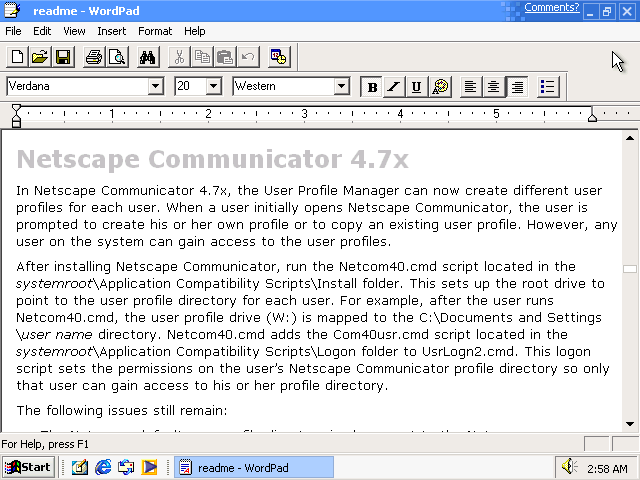Expand the font size 20 dropdown

click(213, 86)
